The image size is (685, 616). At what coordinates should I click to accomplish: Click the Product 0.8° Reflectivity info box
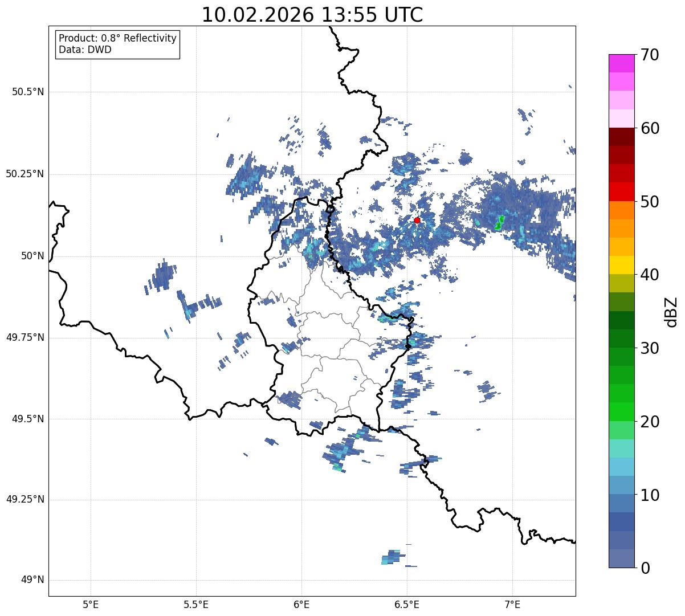(118, 44)
